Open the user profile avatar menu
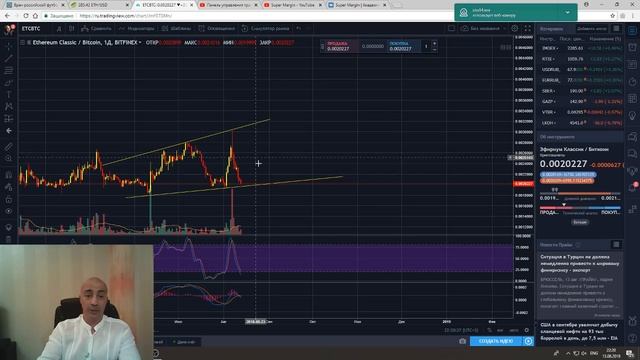 tap(9, 29)
